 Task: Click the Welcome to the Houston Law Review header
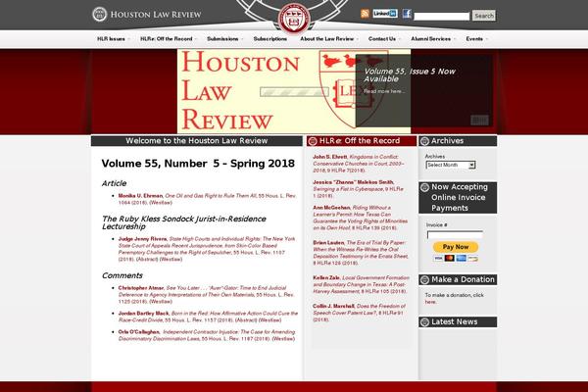pos(197,141)
